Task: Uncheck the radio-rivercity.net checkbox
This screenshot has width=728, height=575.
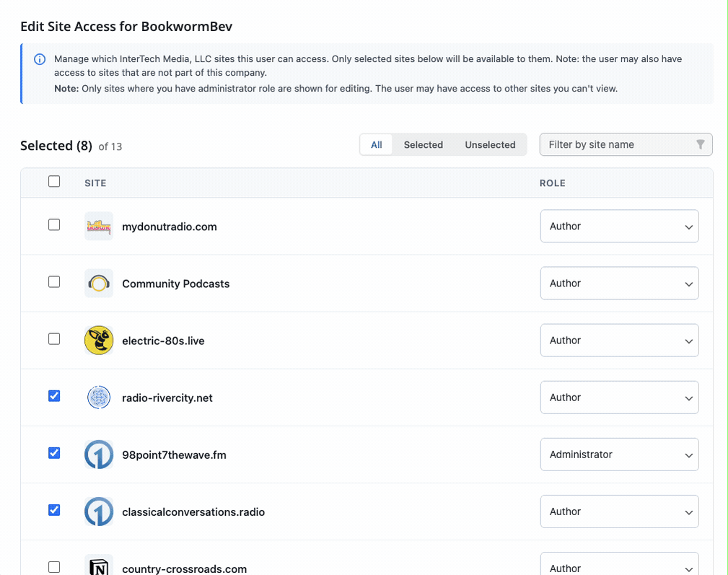Action: (54, 396)
